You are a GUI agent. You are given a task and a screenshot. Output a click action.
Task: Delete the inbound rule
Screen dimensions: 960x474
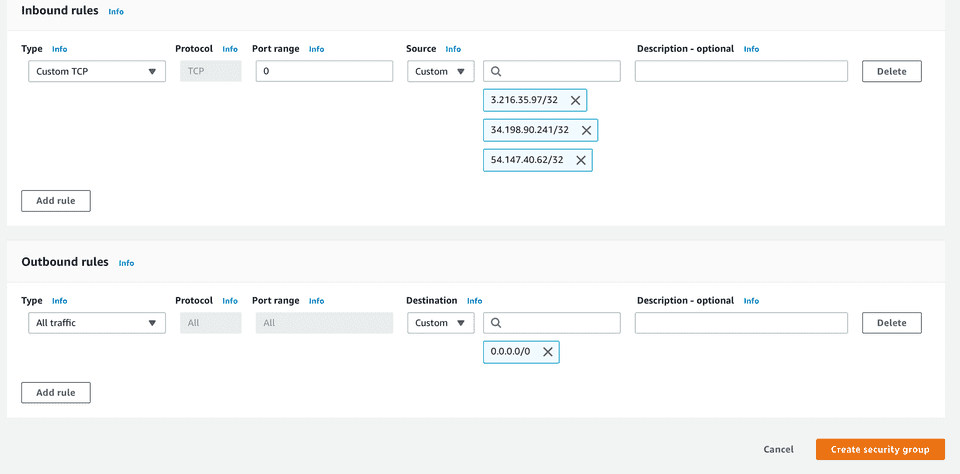891,71
